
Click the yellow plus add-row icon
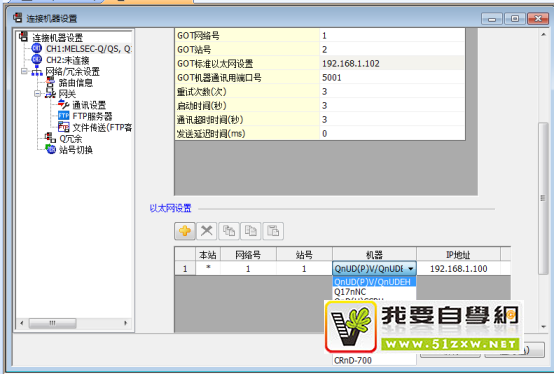click(184, 231)
